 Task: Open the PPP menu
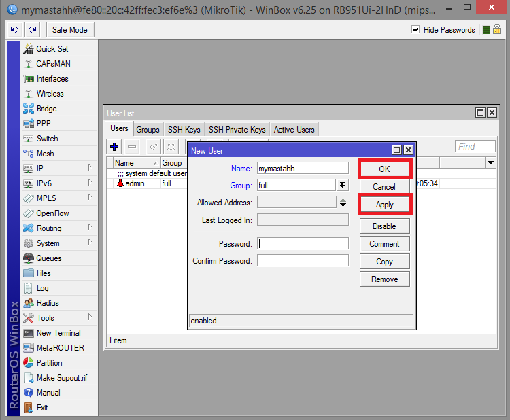click(60, 124)
